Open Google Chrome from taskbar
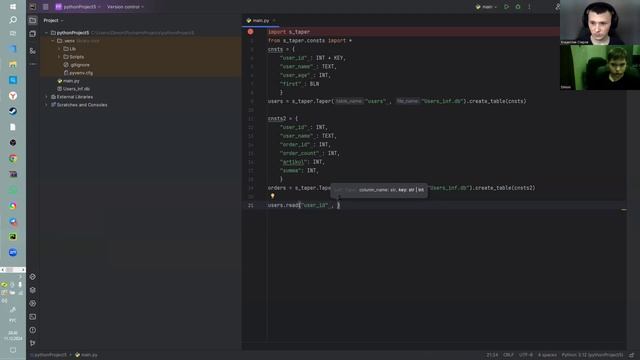Screen dimensions: 640x360 click(13, 159)
